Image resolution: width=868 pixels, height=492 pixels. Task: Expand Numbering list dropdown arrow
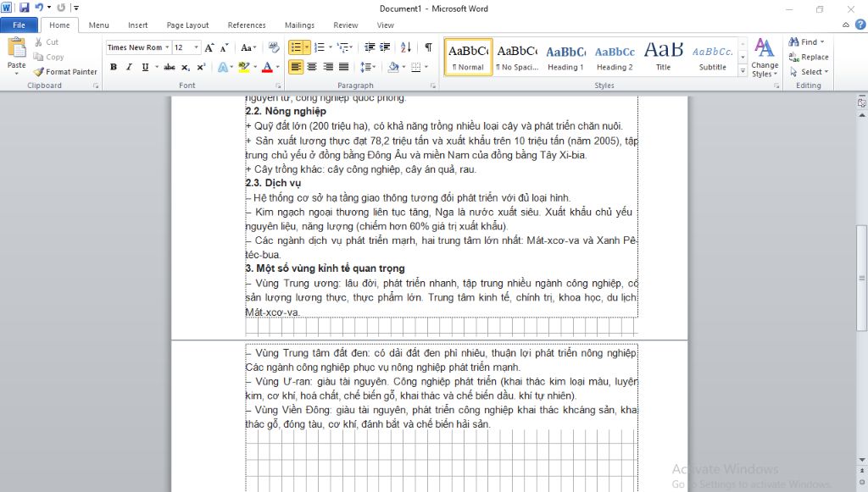pyautogui.click(x=331, y=47)
